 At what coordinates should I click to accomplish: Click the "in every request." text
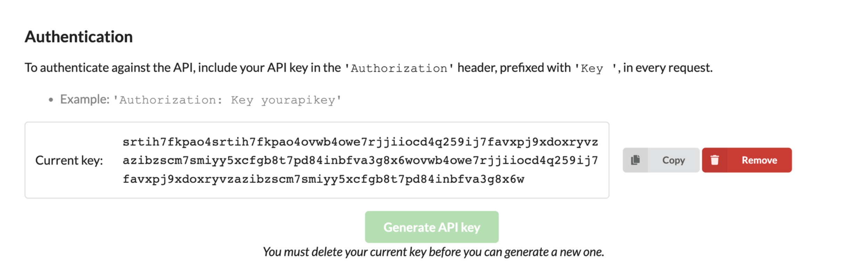[x=668, y=68]
